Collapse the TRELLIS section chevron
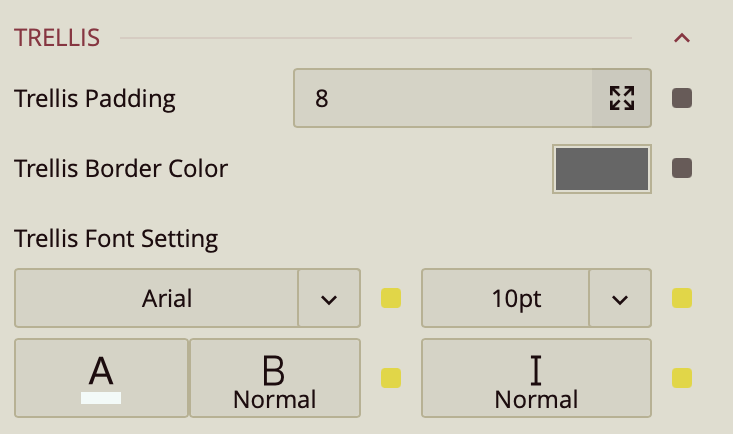The width and height of the screenshot is (733, 434). tap(683, 39)
